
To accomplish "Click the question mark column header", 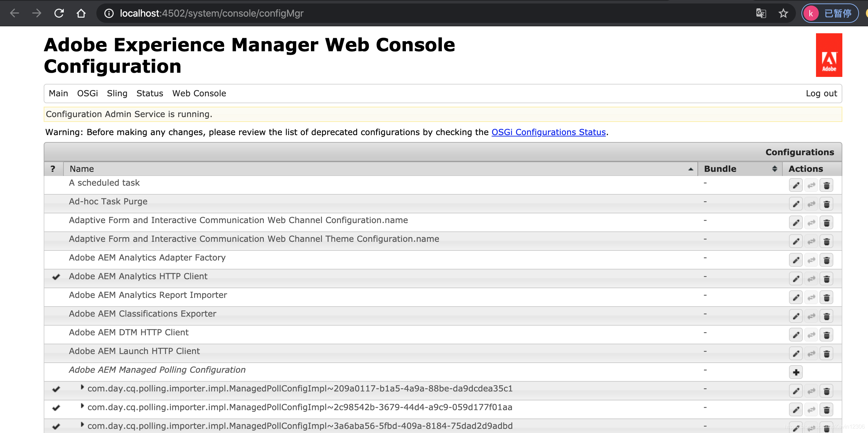I will (53, 169).
